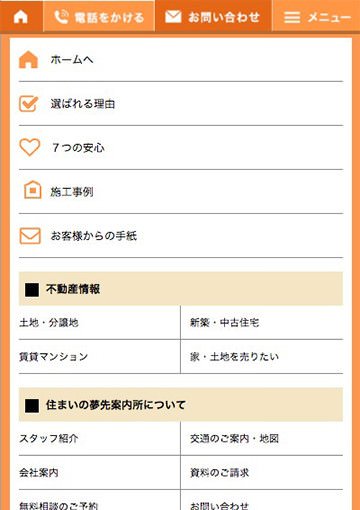Click the checkmark icon beside 選ばれる理由
360x510 pixels.
point(29,104)
